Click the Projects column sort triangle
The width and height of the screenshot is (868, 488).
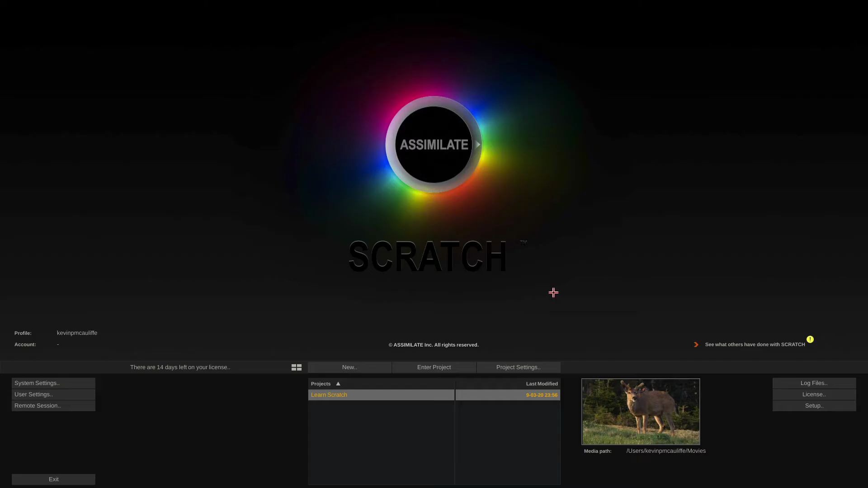337,383
